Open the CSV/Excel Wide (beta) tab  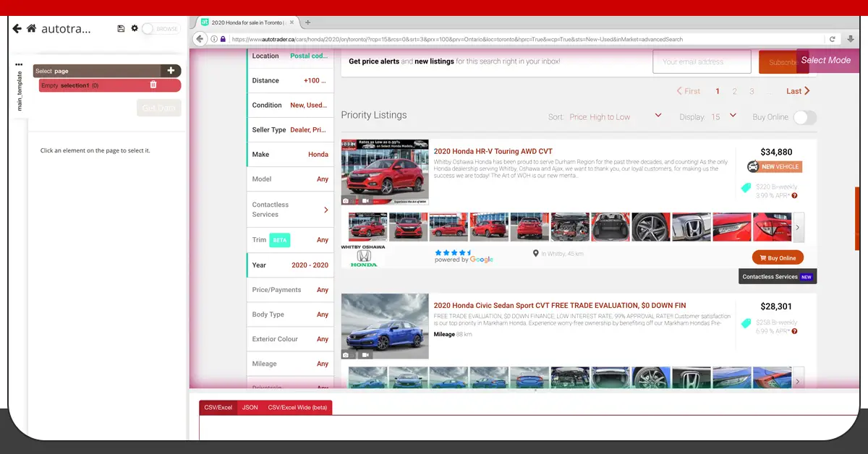[297, 408]
